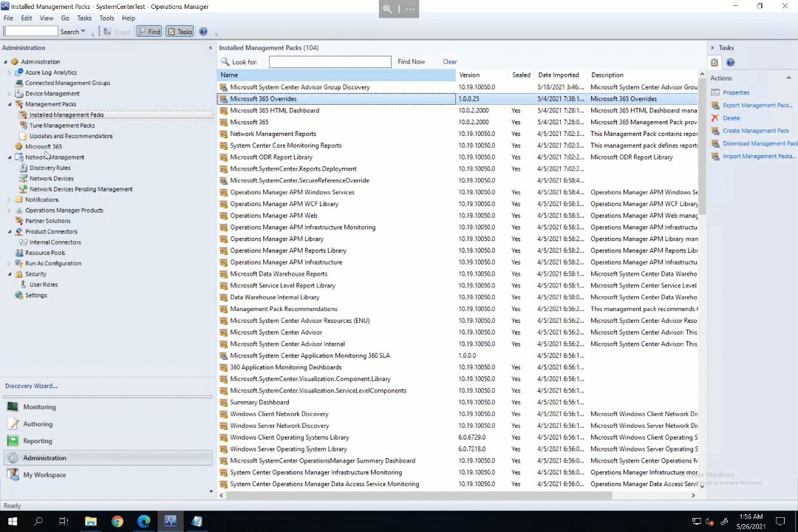The width and height of the screenshot is (798, 532).
Task: Select User Roles tree icon
Action: pyautogui.click(x=23, y=284)
